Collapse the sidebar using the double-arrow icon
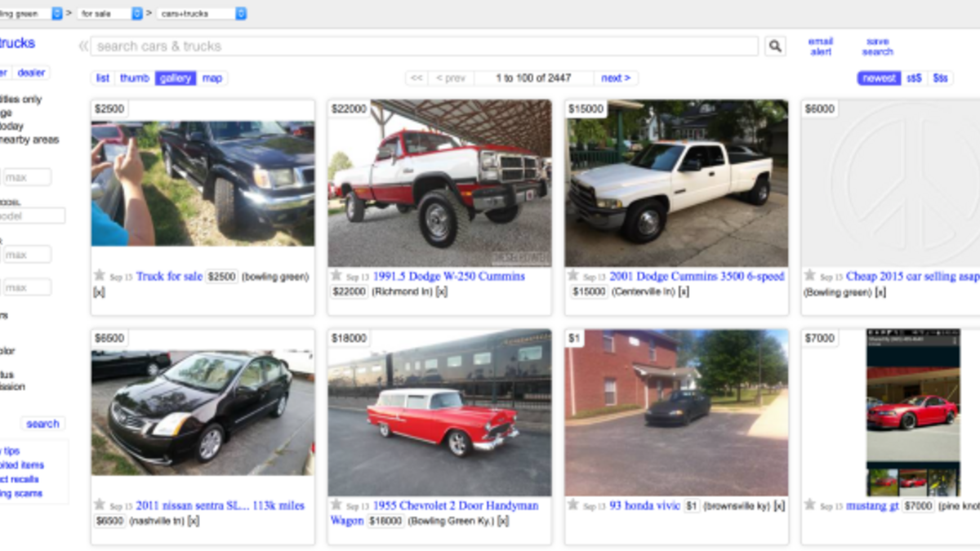Viewport: 980px width, 551px height. click(82, 47)
